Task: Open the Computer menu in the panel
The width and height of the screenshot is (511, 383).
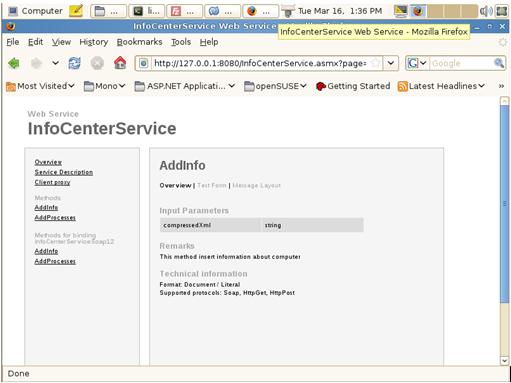Action: tap(35, 11)
